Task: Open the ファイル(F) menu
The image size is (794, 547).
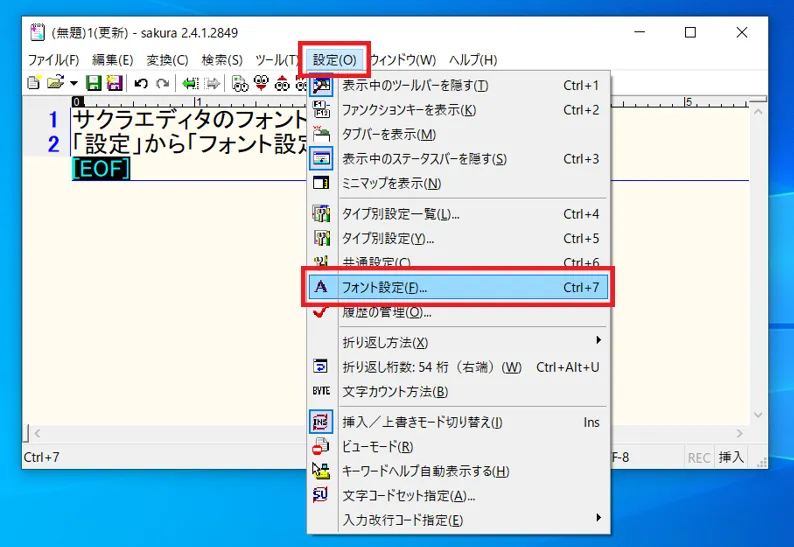Action: coord(54,60)
